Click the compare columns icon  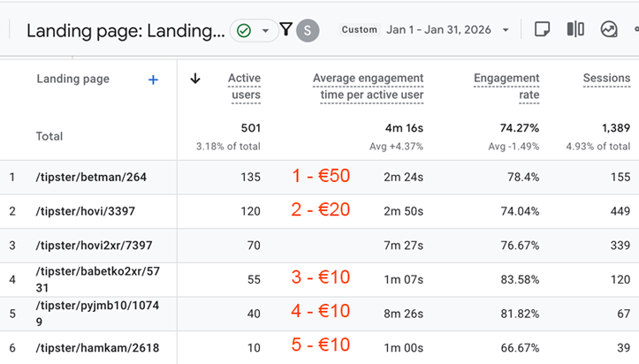click(x=575, y=29)
